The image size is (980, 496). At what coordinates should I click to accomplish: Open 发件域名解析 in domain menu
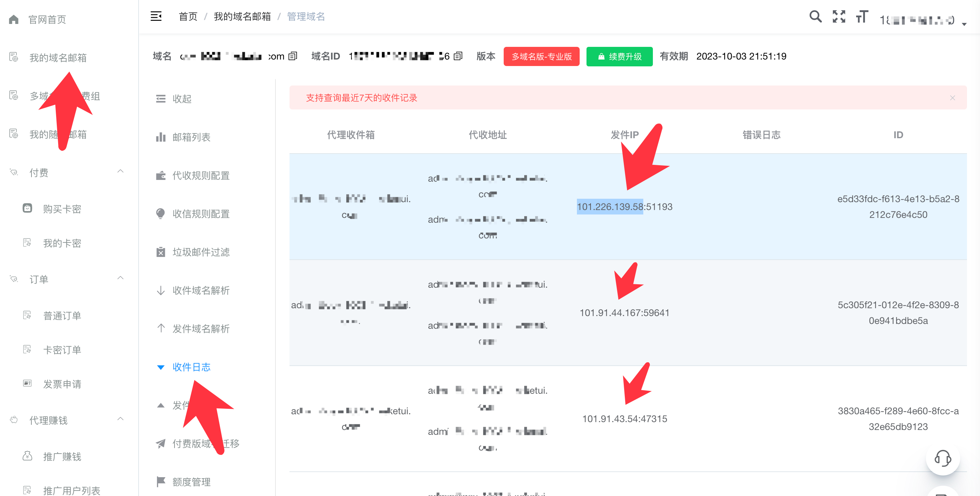pos(201,329)
